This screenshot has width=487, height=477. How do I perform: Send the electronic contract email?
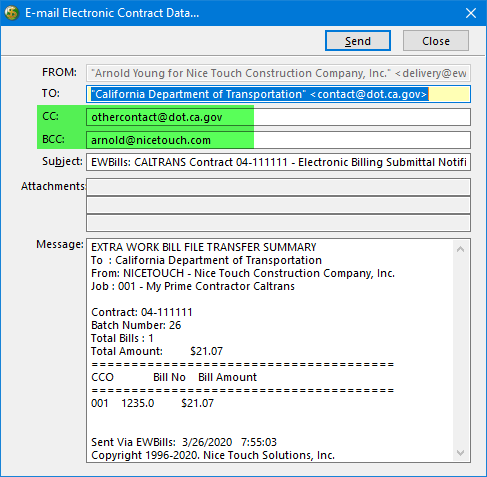[358, 41]
